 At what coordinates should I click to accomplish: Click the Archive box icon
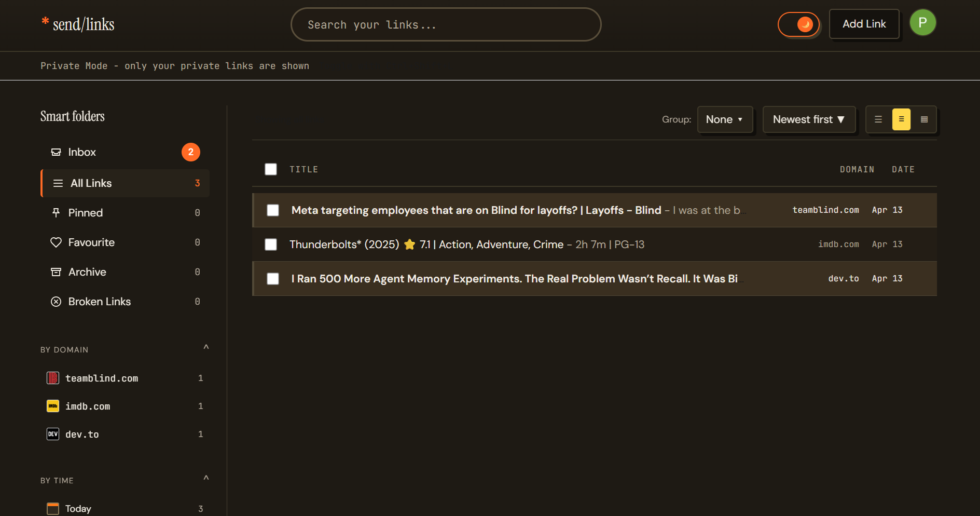point(56,272)
